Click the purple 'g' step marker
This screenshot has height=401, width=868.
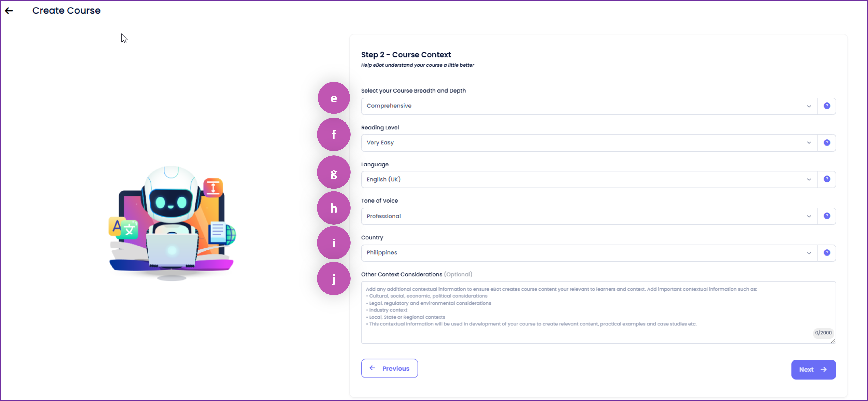pyautogui.click(x=334, y=173)
